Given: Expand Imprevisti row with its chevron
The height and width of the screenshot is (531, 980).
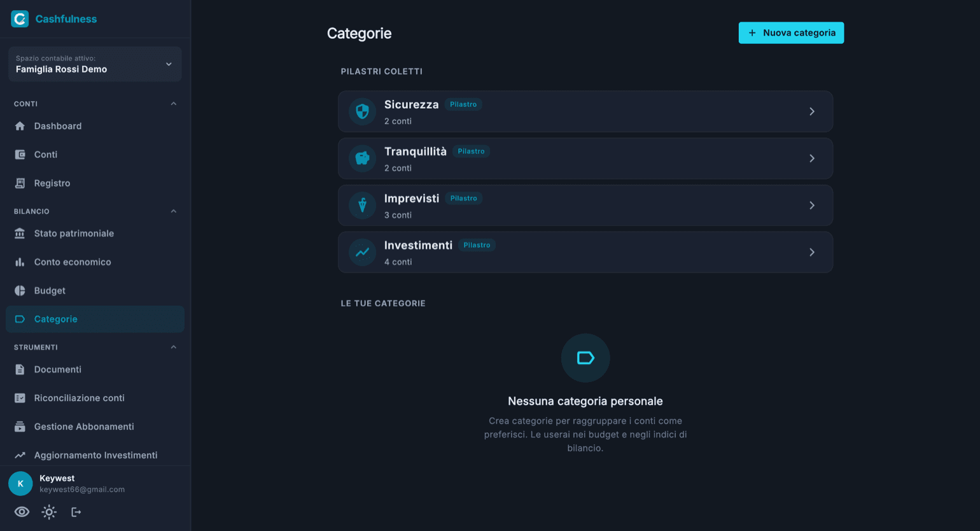Looking at the screenshot, I should 812,206.
